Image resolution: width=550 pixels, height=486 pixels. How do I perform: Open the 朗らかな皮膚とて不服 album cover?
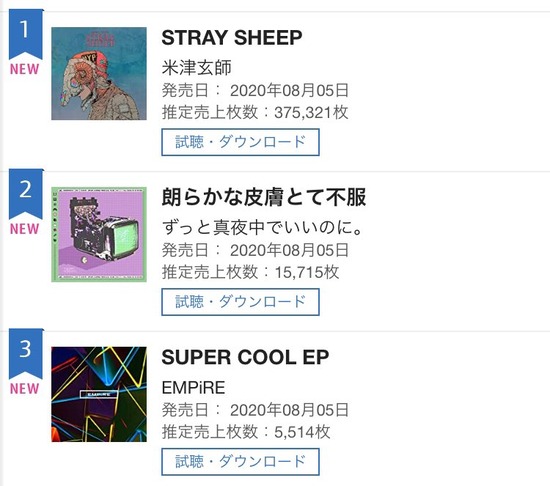(x=99, y=234)
